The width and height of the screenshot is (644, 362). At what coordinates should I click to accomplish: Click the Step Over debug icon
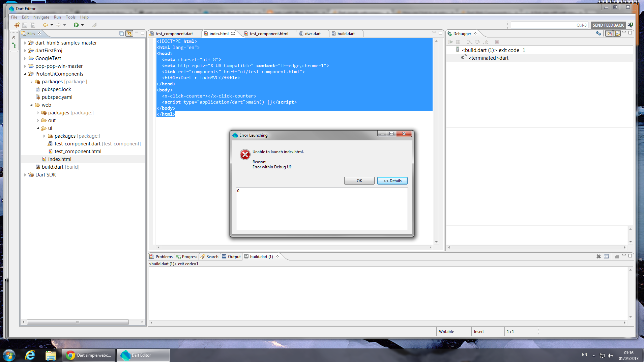[x=477, y=42]
